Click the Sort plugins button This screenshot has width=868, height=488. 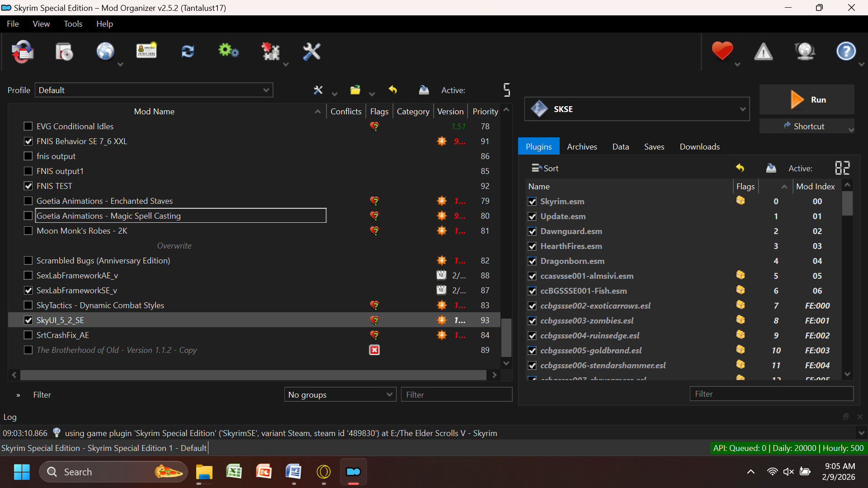point(545,168)
